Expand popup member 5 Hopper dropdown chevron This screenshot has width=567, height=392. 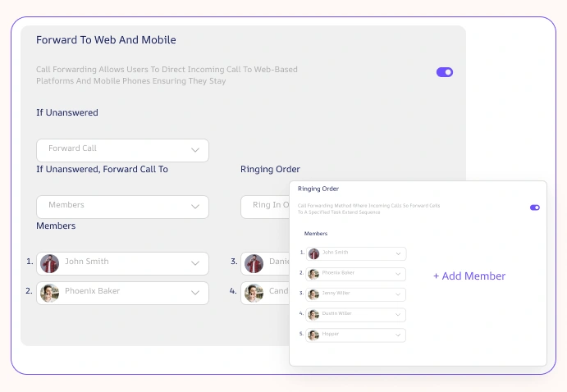tap(398, 335)
